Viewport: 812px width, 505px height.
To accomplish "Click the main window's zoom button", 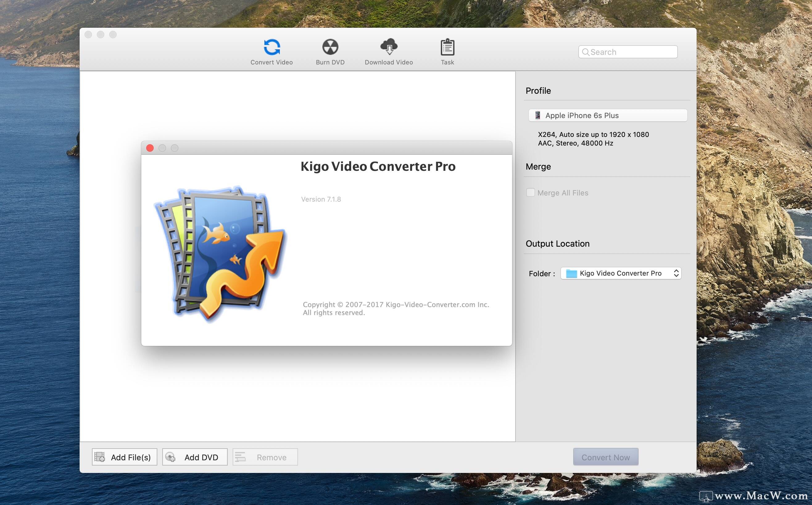I will 113,35.
